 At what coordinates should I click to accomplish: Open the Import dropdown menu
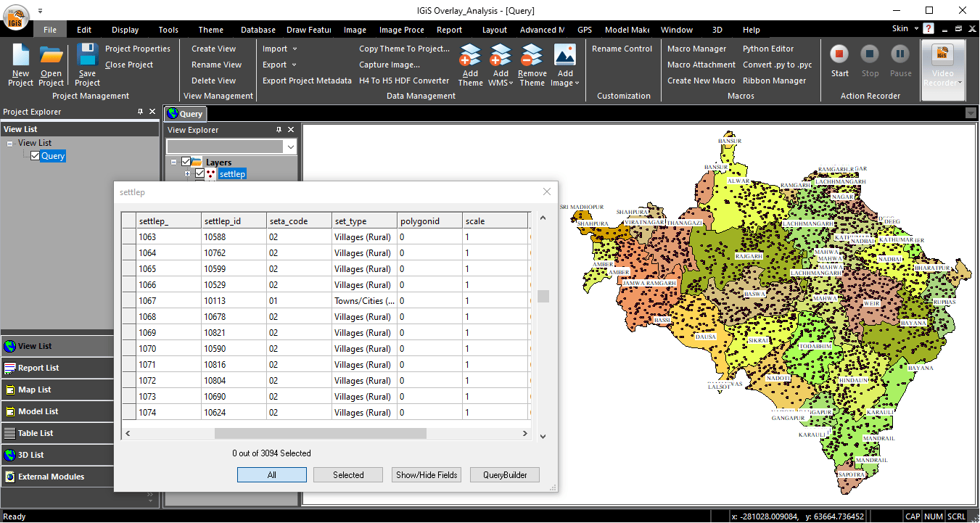coord(280,49)
